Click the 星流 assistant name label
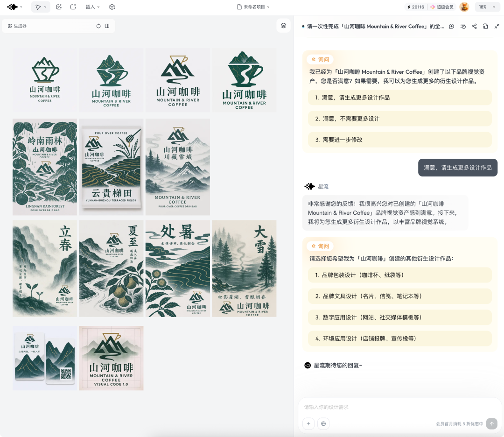This screenshot has height=437, width=504. (323, 186)
